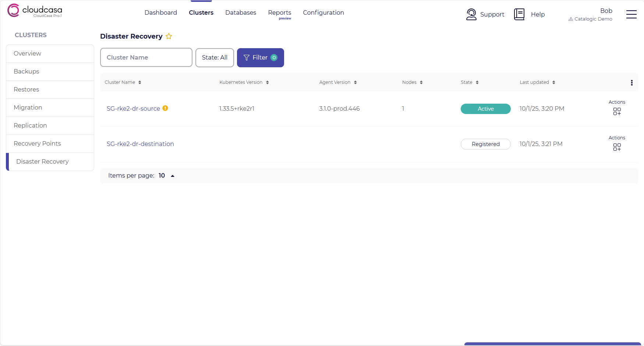Open the Help book icon

point(519,14)
